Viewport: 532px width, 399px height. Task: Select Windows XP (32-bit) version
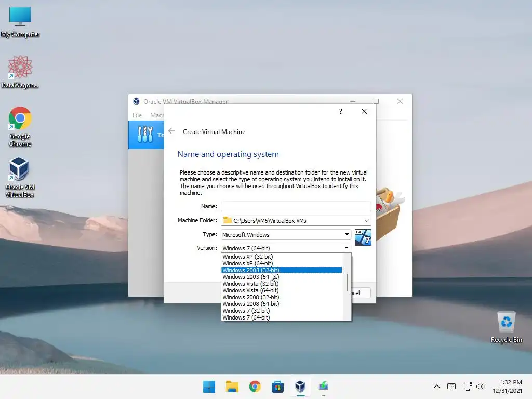click(x=282, y=257)
